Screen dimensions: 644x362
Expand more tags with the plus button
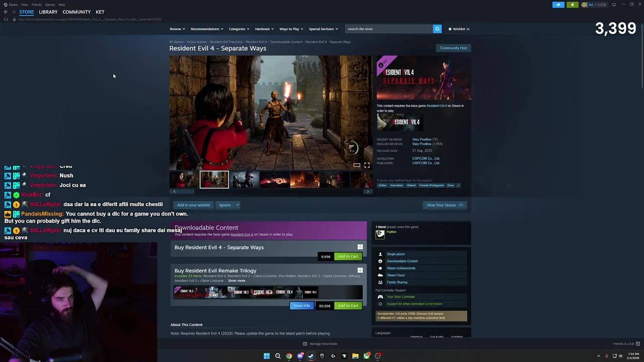tap(458, 186)
